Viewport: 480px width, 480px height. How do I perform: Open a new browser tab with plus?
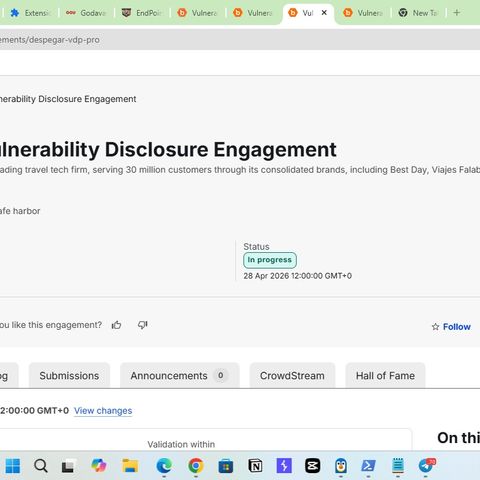click(x=457, y=13)
